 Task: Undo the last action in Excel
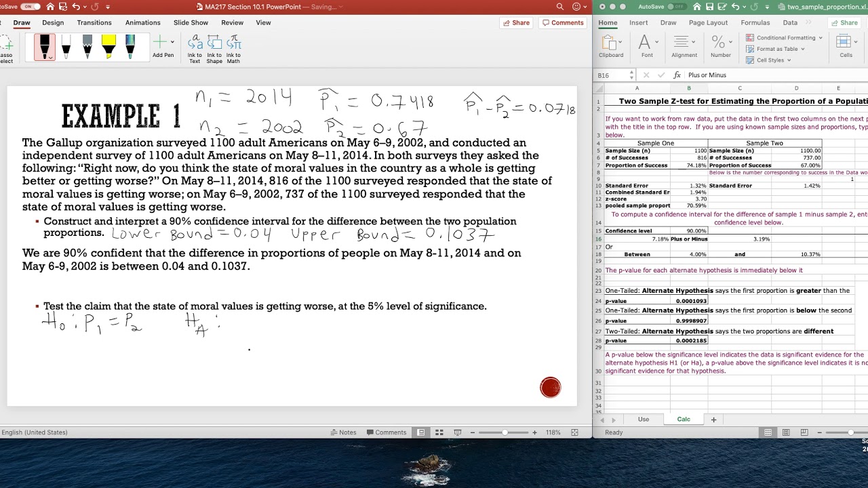pos(734,7)
